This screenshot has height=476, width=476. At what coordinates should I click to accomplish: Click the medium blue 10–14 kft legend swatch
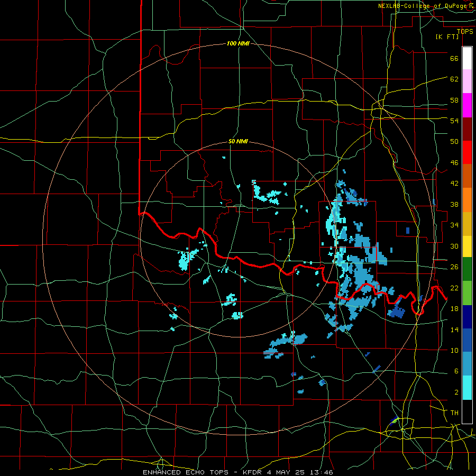(467, 340)
